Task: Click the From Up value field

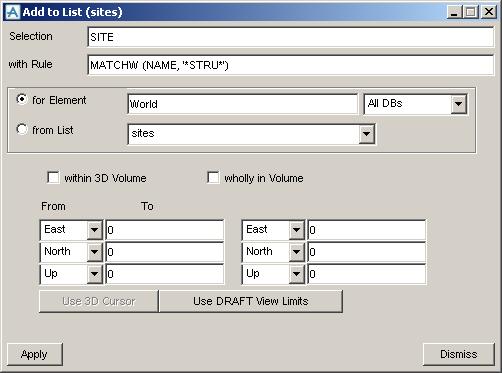Action: pos(165,274)
